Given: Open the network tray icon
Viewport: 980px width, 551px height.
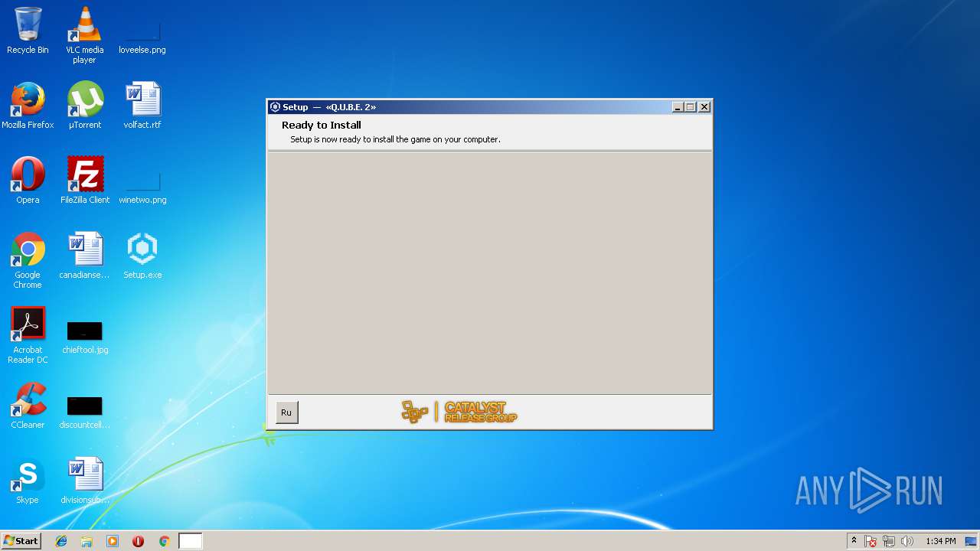Looking at the screenshot, I should pyautogui.click(x=889, y=541).
